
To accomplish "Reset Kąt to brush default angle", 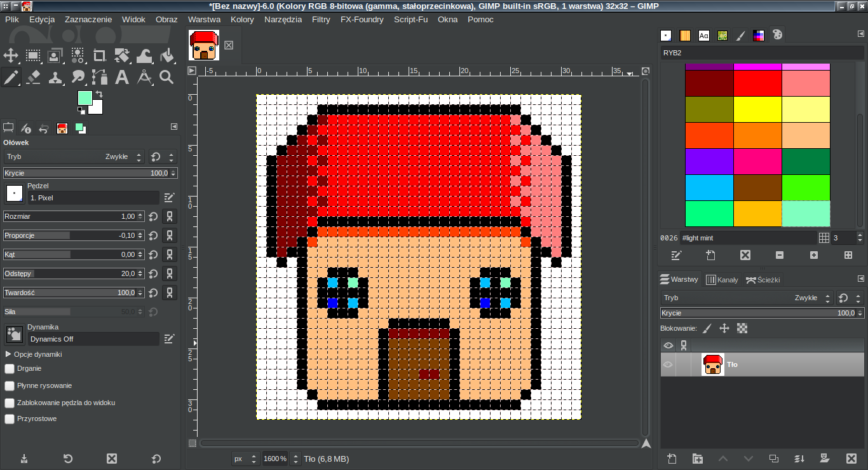I will 153,254.
